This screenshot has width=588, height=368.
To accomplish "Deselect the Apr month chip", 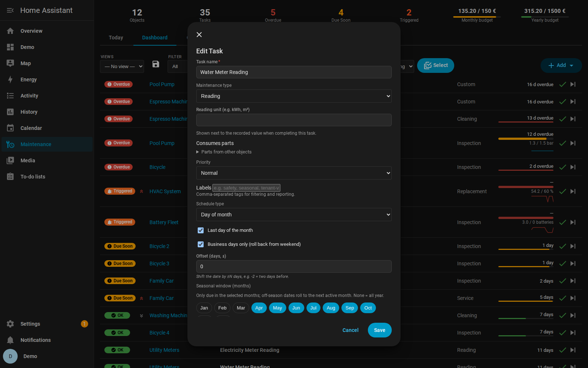I will pos(259,308).
